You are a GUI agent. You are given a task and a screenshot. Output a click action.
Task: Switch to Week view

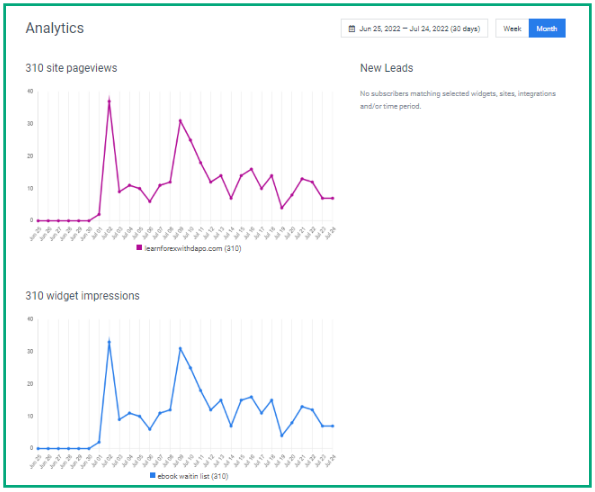pyautogui.click(x=512, y=28)
